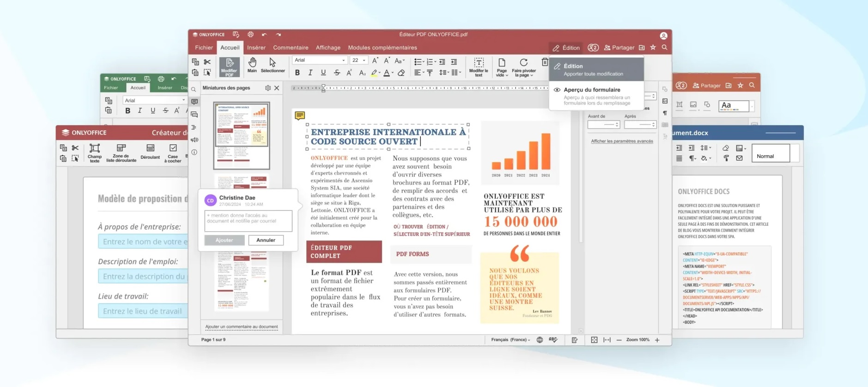
Task: Open thumbnail settings gear icon
Action: coord(268,88)
